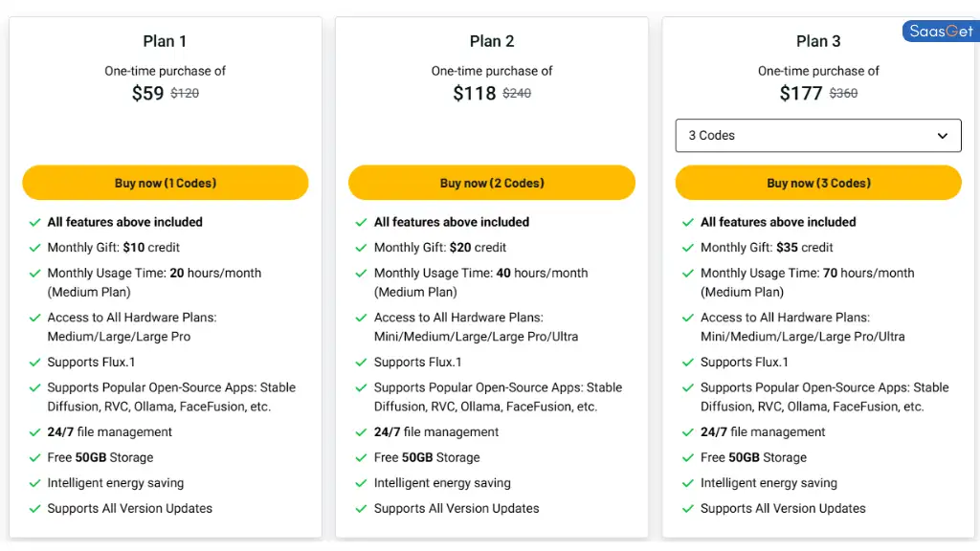This screenshot has width=980, height=551.
Task: Click the crossed-out $120 price
Action: coord(185,94)
